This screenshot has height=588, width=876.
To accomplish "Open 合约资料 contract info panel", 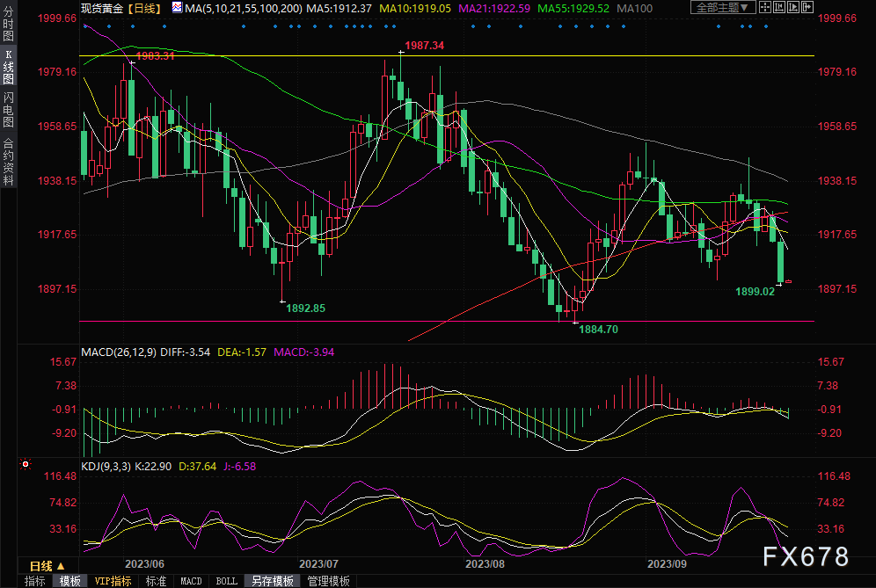I will tap(9, 161).
